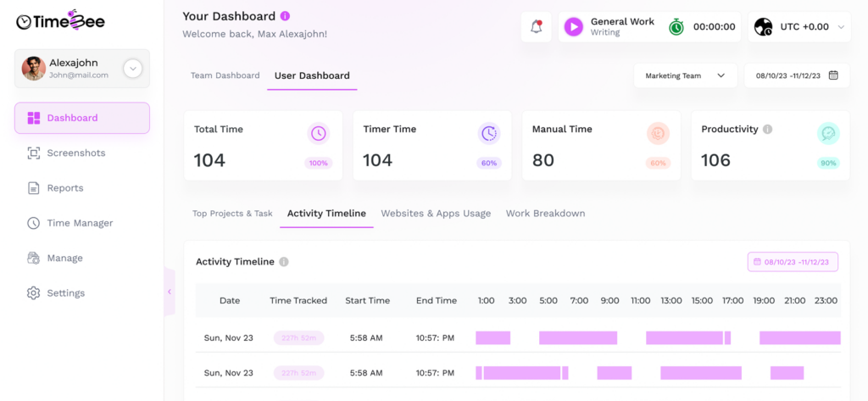868x401 pixels.
Task: Click the Manual Time icon
Action: pyautogui.click(x=658, y=133)
